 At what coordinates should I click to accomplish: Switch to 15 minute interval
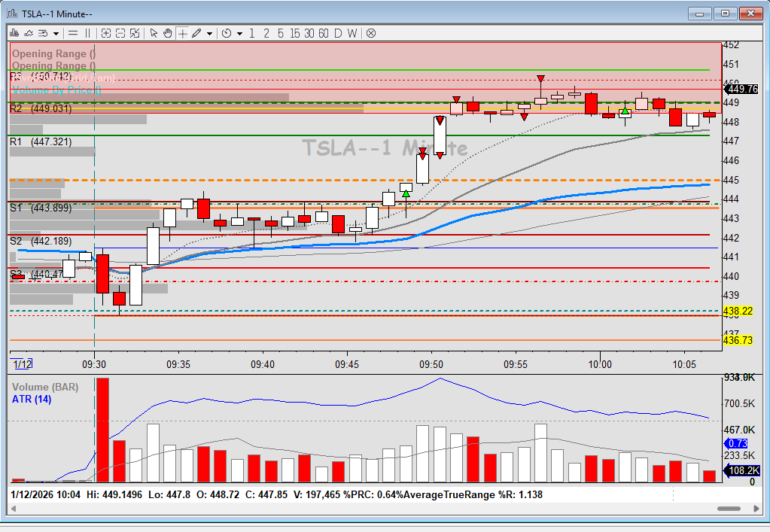pyautogui.click(x=294, y=33)
